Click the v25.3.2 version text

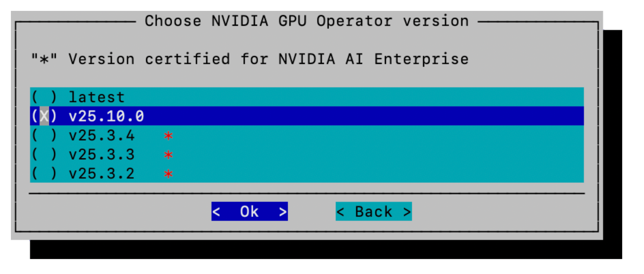tap(101, 174)
